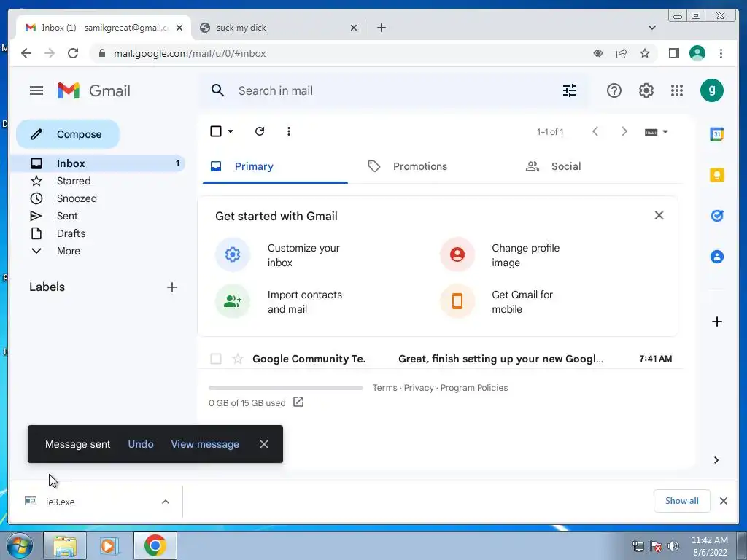This screenshot has width=747, height=560.
Task: Open Windows Explorer from taskbar
Action: coord(65,545)
